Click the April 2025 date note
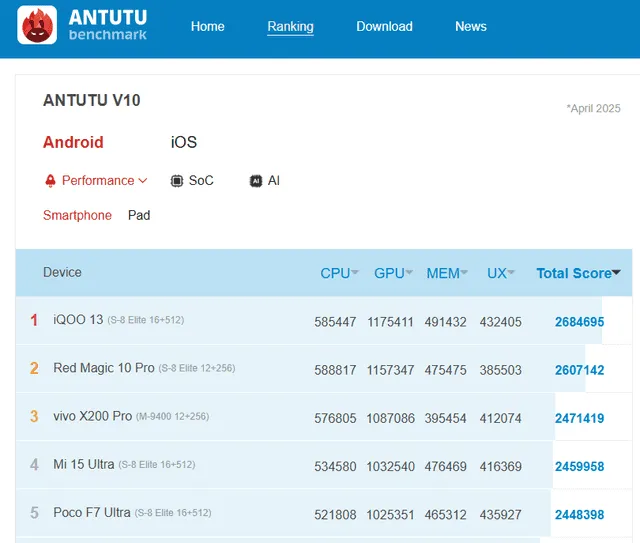640x543 pixels. tap(593, 108)
